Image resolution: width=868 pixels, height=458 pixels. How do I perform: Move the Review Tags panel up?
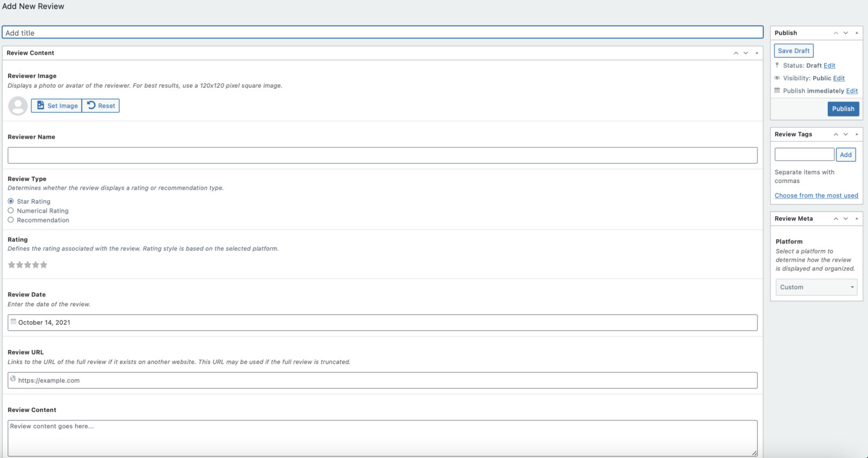pyautogui.click(x=836, y=134)
